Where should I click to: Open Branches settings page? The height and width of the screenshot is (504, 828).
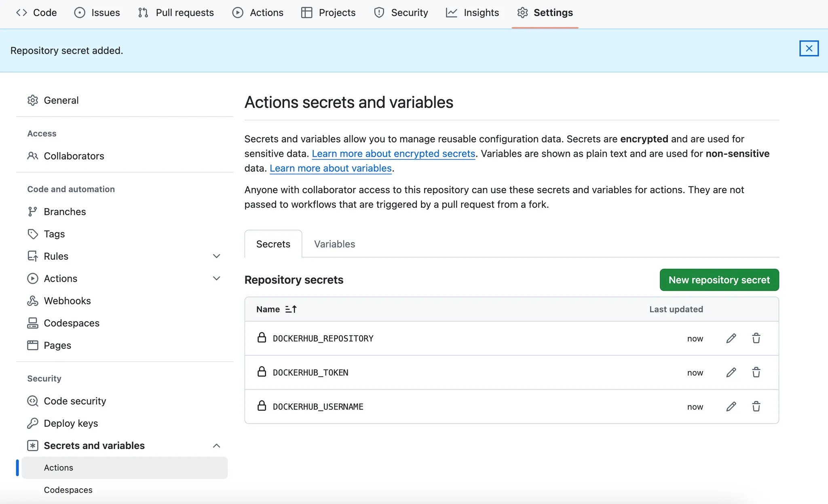[x=125, y=212]
